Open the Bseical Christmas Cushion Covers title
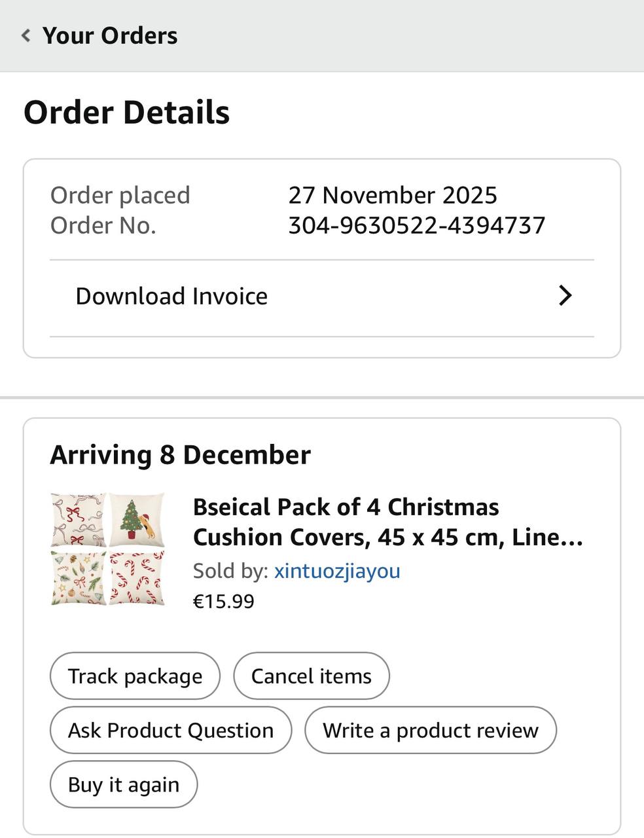Screen dimensions: 644x838 click(x=387, y=522)
